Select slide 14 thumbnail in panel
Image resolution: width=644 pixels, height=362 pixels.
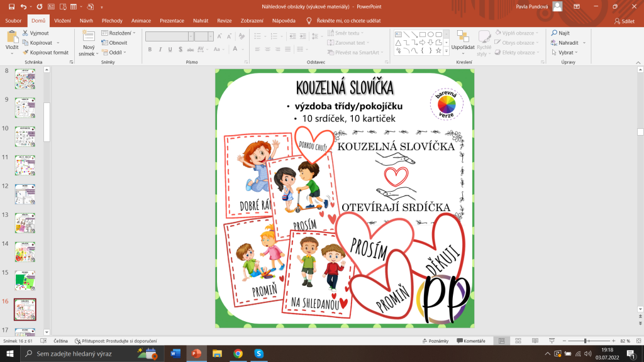point(25,251)
